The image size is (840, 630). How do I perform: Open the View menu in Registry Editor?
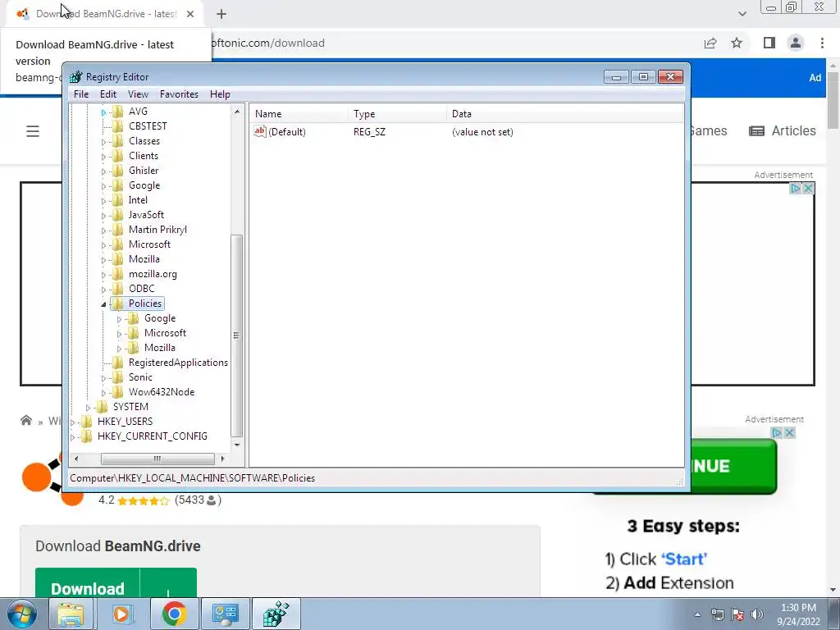pos(138,94)
